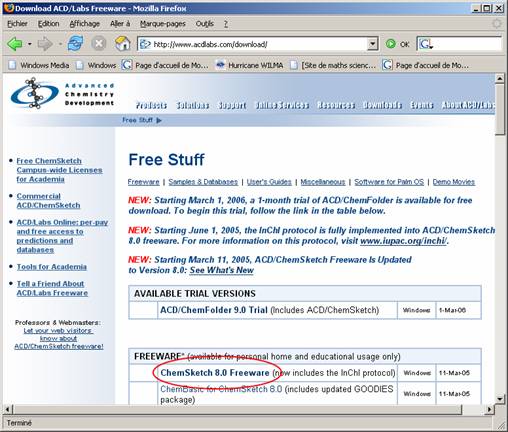
Task: Expand the address bar history dropdown
Action: pos(372,44)
